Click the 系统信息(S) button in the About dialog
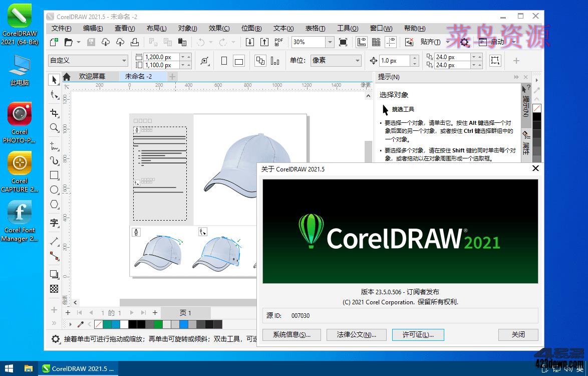This screenshot has height=376, width=588. (x=291, y=335)
